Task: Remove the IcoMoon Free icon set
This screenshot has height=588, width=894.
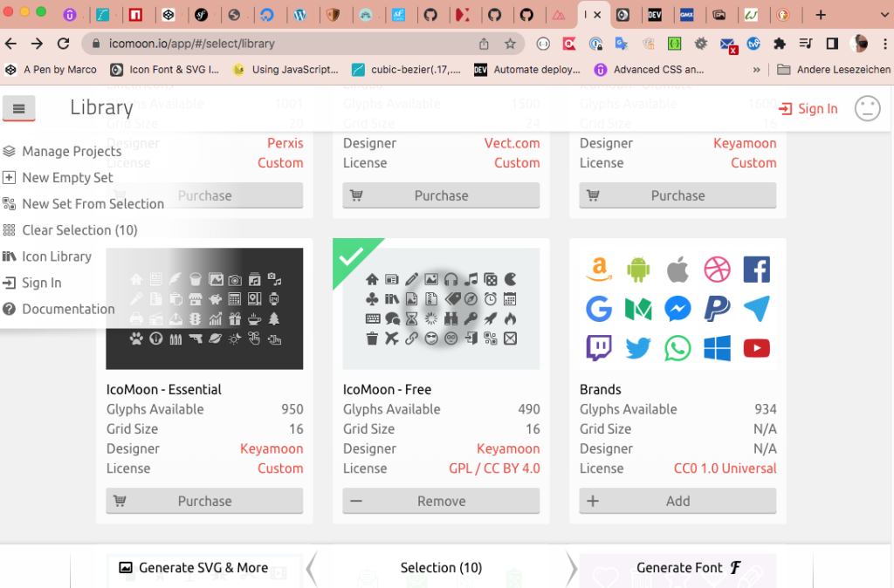Action: (x=441, y=501)
